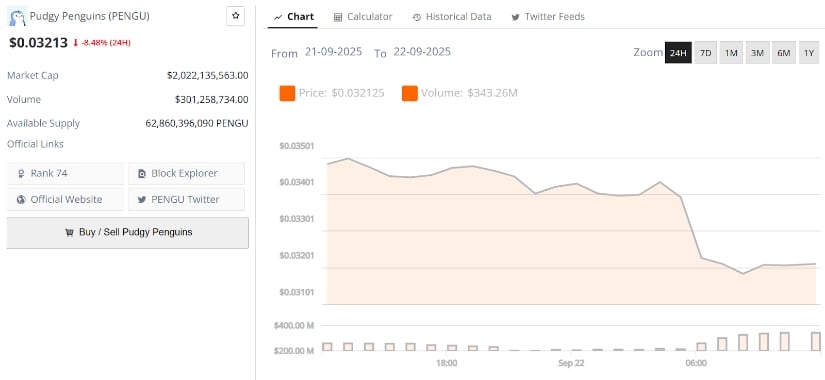Image resolution: width=825 pixels, height=380 pixels.
Task: Switch to the Calculator tab
Action: tap(363, 17)
